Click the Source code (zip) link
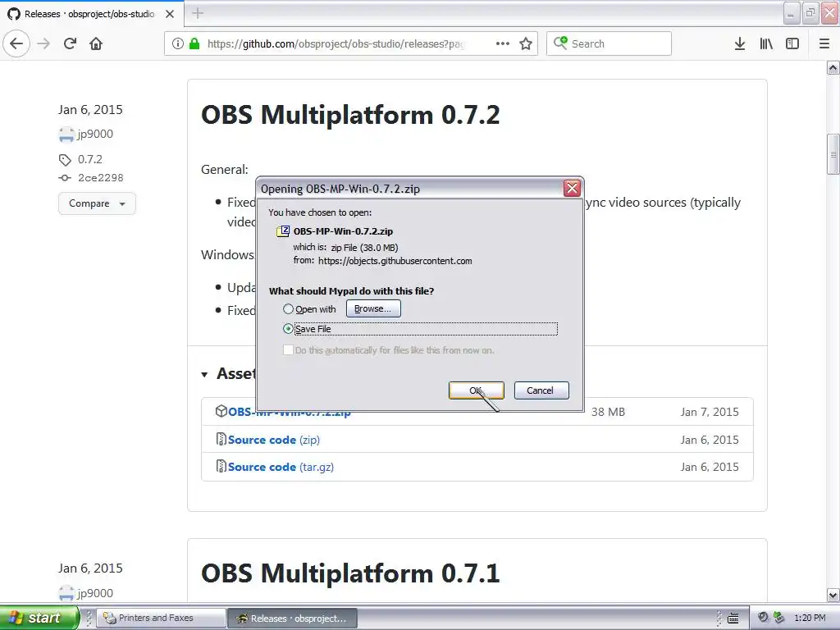 [x=274, y=440]
